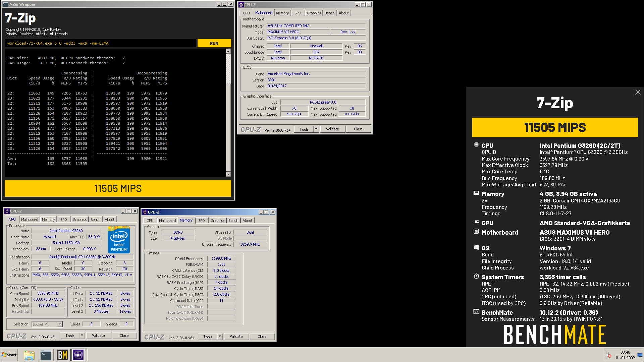The height and width of the screenshot is (362, 644).
Task: Click the BIOS version 3201 field
Action: [x=316, y=80]
